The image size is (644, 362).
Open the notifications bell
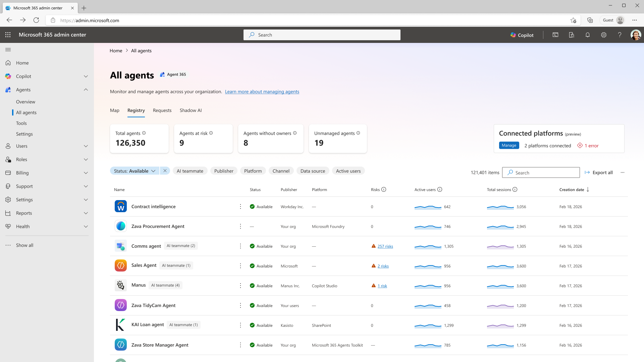[588, 35]
